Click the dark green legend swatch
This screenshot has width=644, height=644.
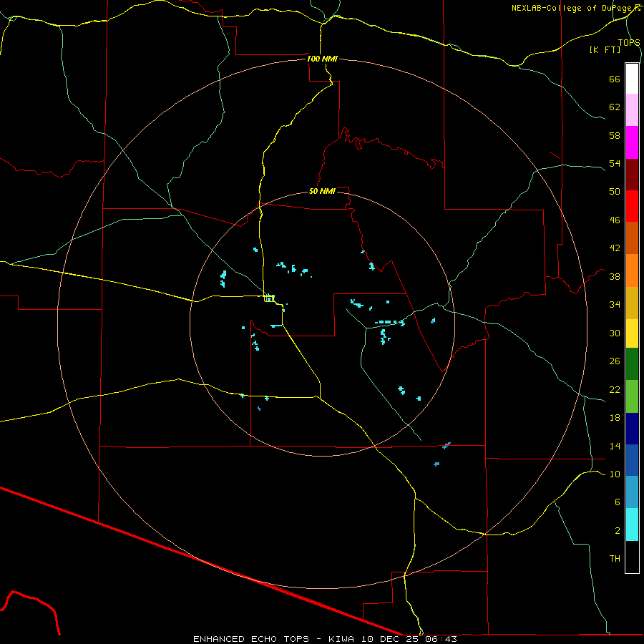[632, 364]
